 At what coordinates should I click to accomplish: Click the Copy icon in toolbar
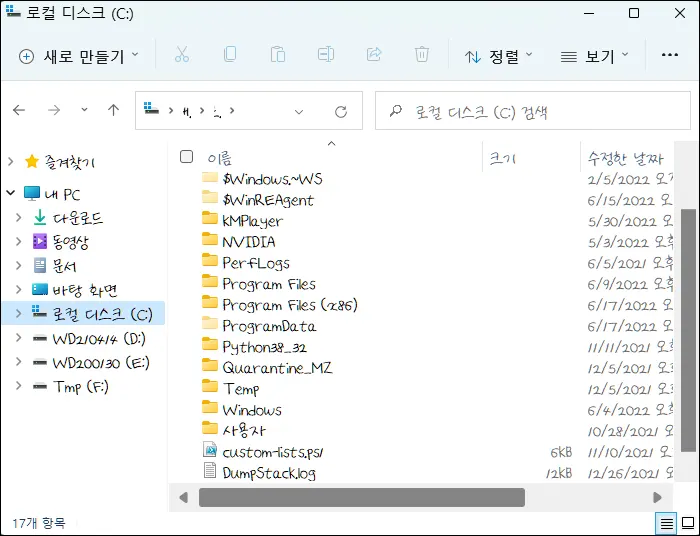click(230, 54)
